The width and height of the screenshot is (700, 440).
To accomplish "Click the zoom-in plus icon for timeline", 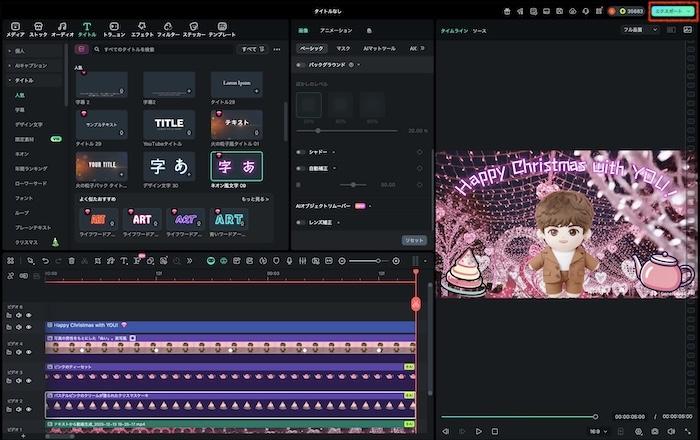I will 396,261.
